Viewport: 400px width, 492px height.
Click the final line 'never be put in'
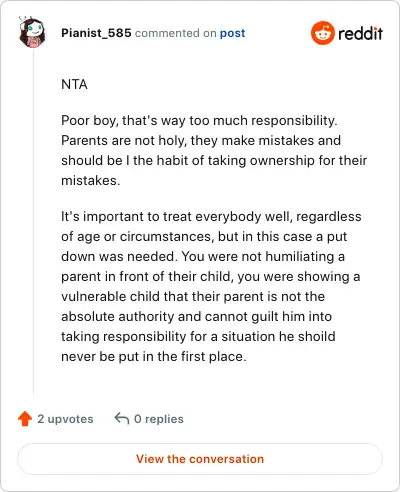pyautogui.click(x=154, y=357)
